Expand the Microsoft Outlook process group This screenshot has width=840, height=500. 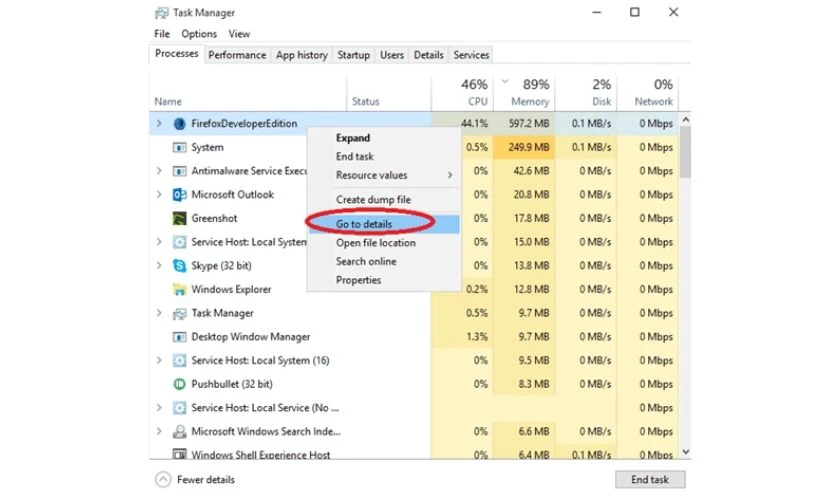point(159,194)
